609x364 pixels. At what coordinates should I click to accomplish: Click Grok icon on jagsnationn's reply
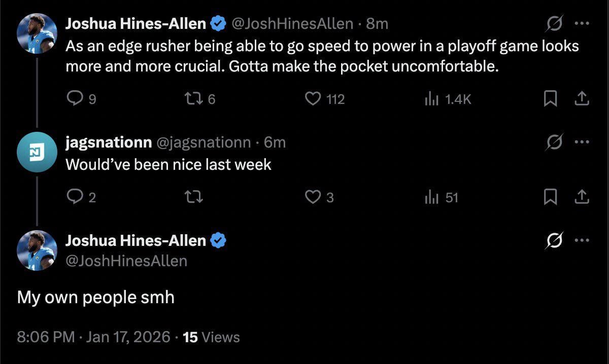(x=555, y=142)
